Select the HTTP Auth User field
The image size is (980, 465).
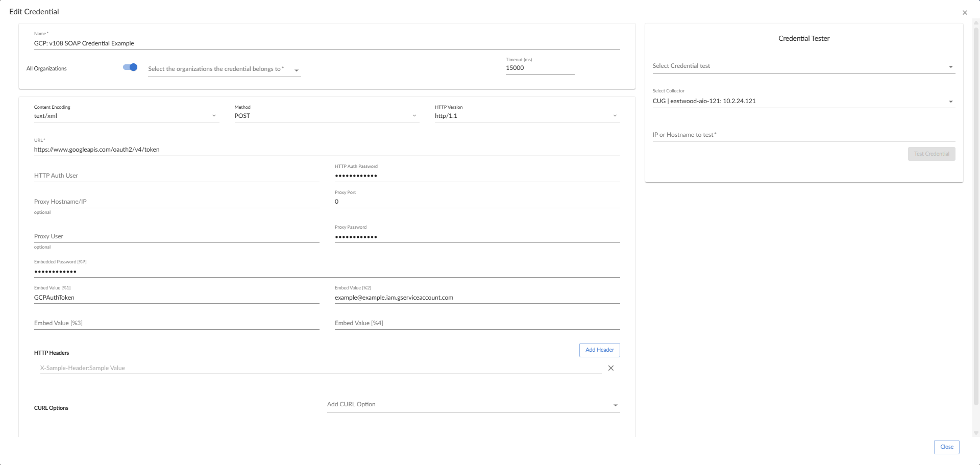coord(176,176)
